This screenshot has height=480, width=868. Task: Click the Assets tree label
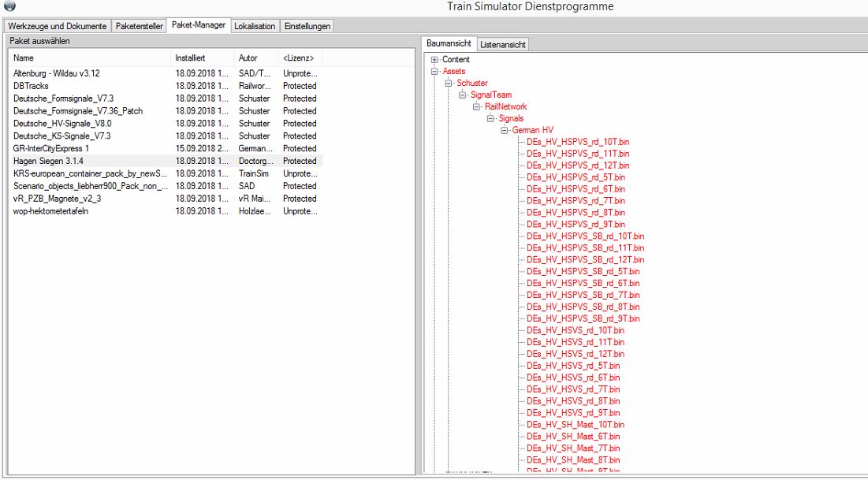coord(454,72)
